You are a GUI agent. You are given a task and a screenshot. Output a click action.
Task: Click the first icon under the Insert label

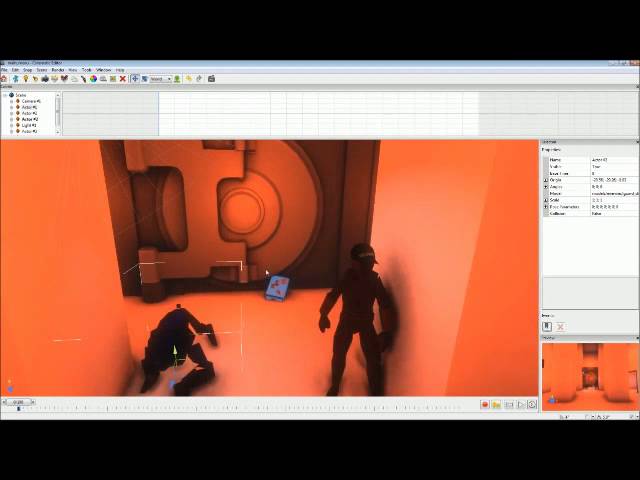tap(547, 326)
